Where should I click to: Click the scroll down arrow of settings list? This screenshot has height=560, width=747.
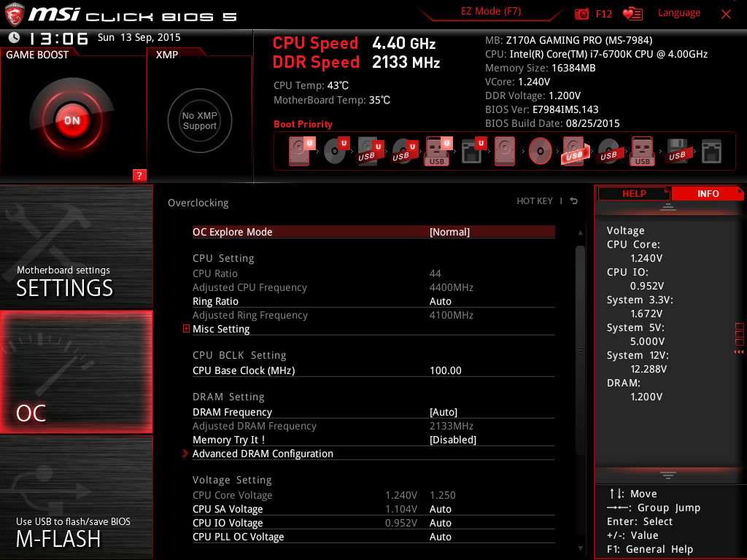click(580, 548)
